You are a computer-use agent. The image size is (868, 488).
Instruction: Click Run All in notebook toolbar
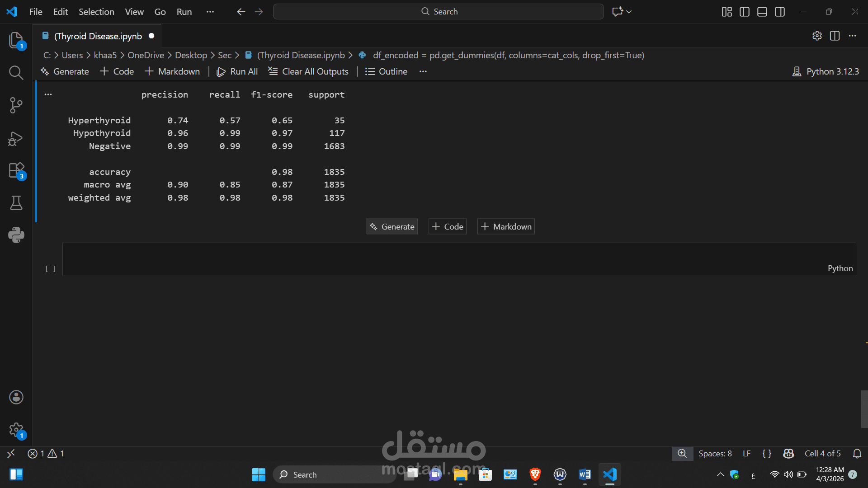[x=237, y=71]
